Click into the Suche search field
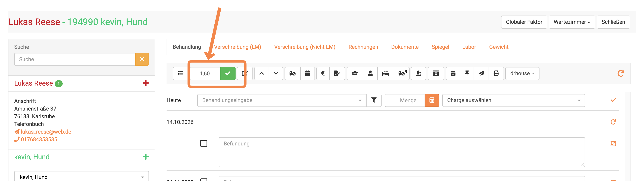This screenshot has height=189, width=644. tap(75, 59)
